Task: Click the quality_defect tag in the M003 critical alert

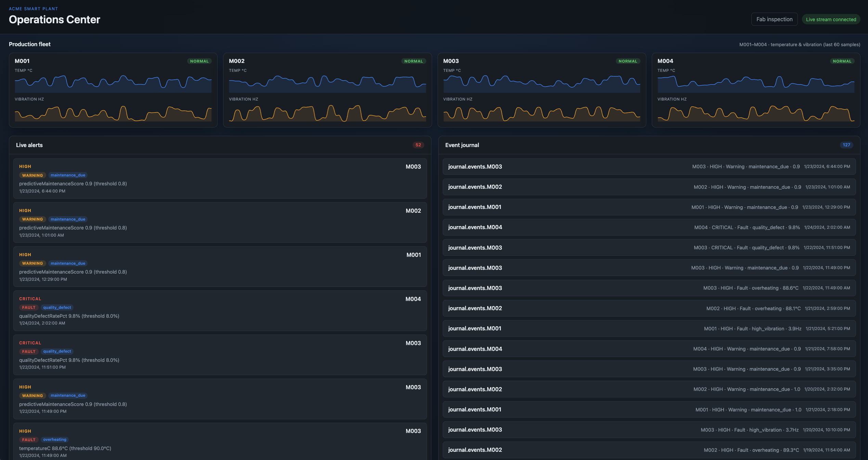Action: pos(57,351)
